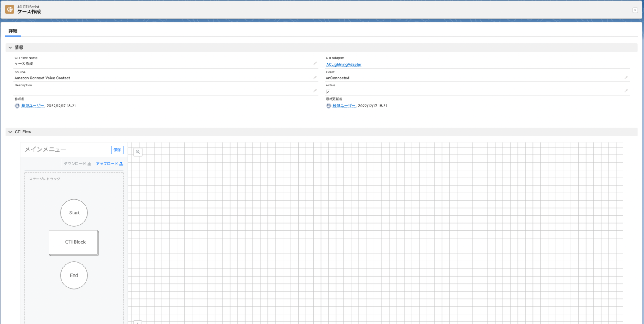Open the ACLightningAdapter link
The width and height of the screenshot is (644, 324).
[x=343, y=64]
